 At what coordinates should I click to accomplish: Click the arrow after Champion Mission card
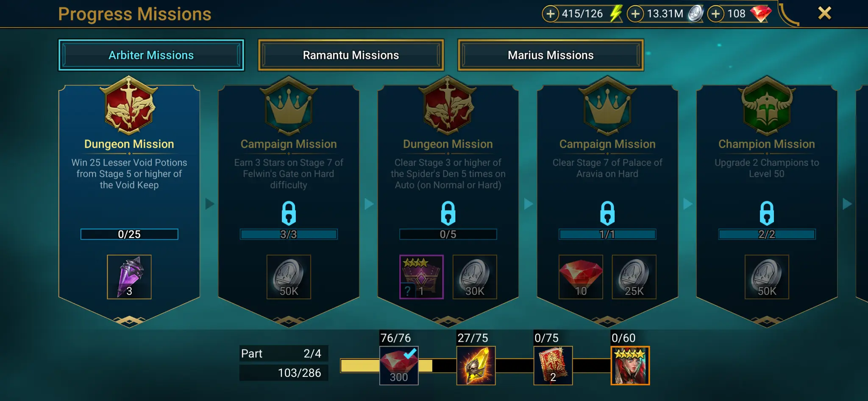coord(847,204)
